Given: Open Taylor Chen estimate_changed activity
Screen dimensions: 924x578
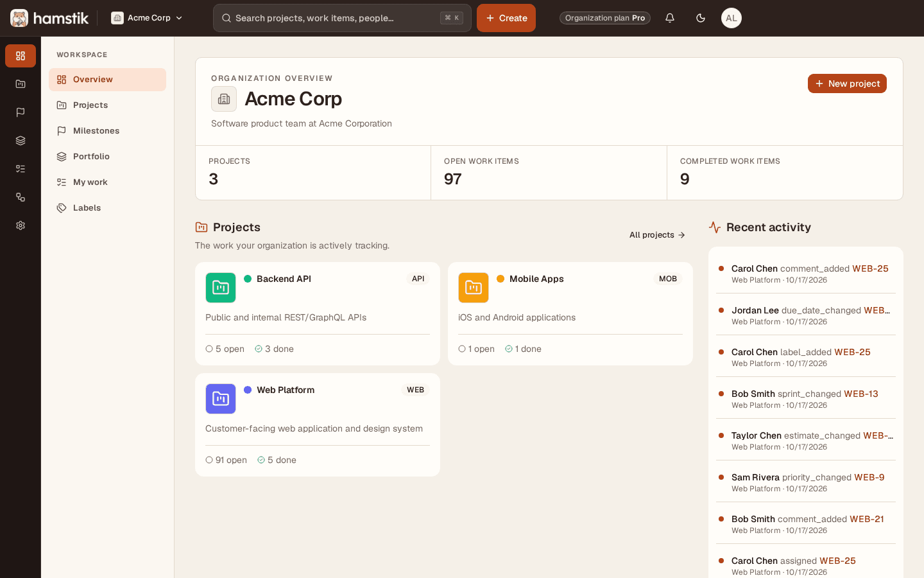Looking at the screenshot, I should point(806,441).
